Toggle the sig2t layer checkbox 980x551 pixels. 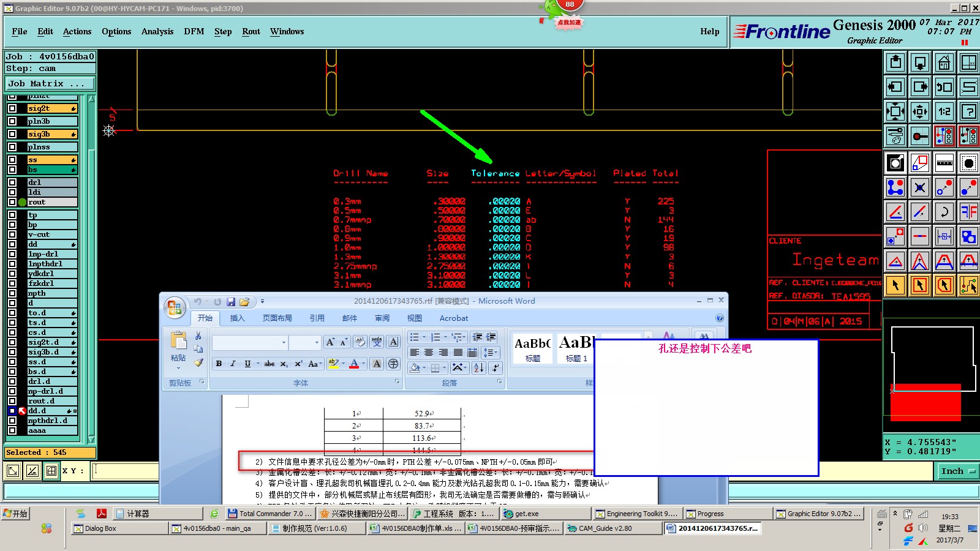12,108
